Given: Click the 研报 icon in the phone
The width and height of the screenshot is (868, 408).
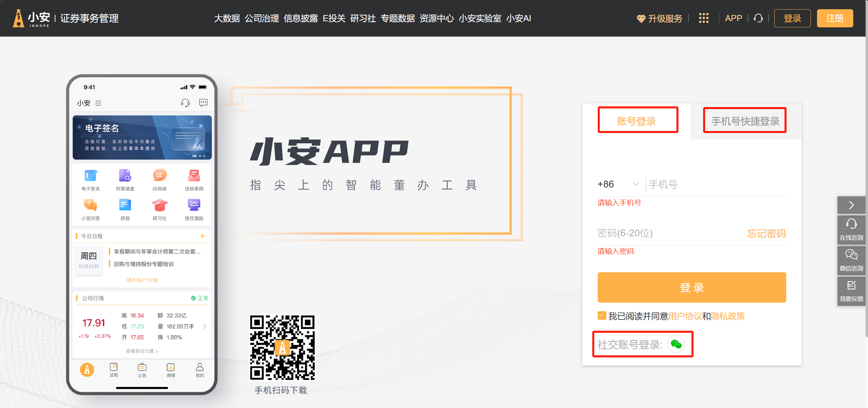Looking at the screenshot, I should pyautogui.click(x=125, y=205).
